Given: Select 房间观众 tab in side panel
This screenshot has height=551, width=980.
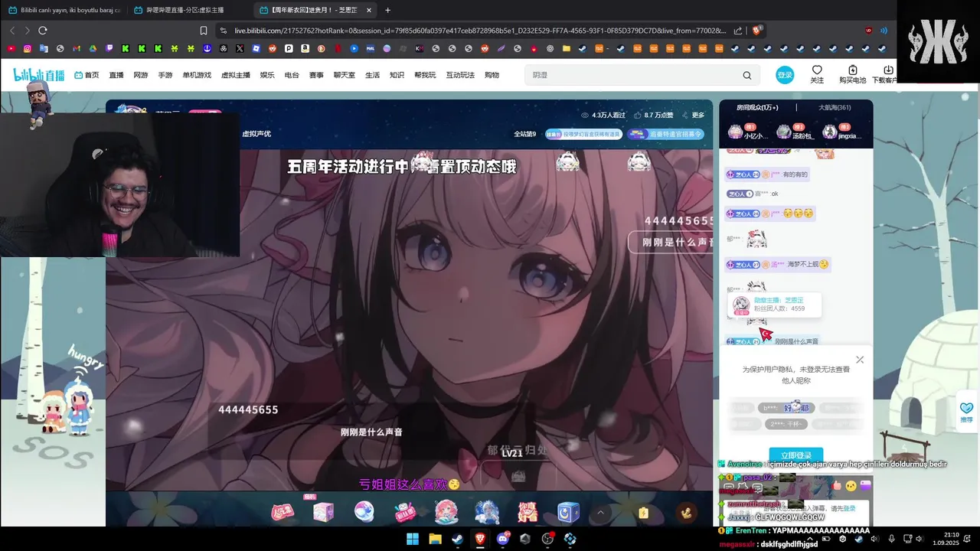Looking at the screenshot, I should (756, 108).
